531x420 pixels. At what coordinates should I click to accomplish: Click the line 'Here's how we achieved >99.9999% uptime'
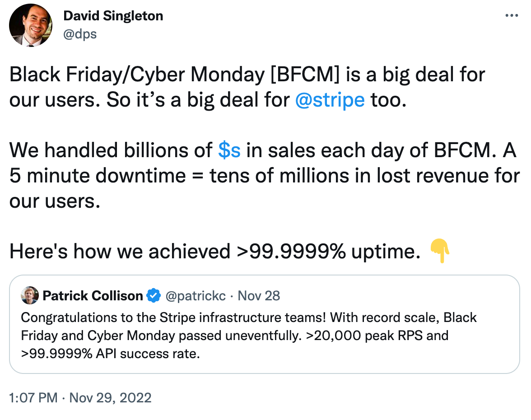tap(215, 251)
